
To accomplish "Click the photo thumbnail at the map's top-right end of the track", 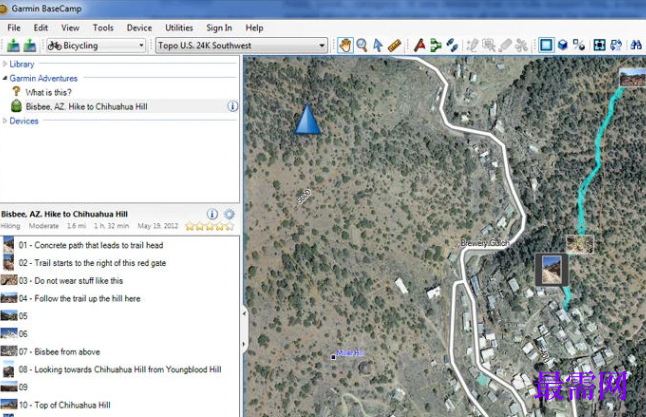I will [632, 77].
